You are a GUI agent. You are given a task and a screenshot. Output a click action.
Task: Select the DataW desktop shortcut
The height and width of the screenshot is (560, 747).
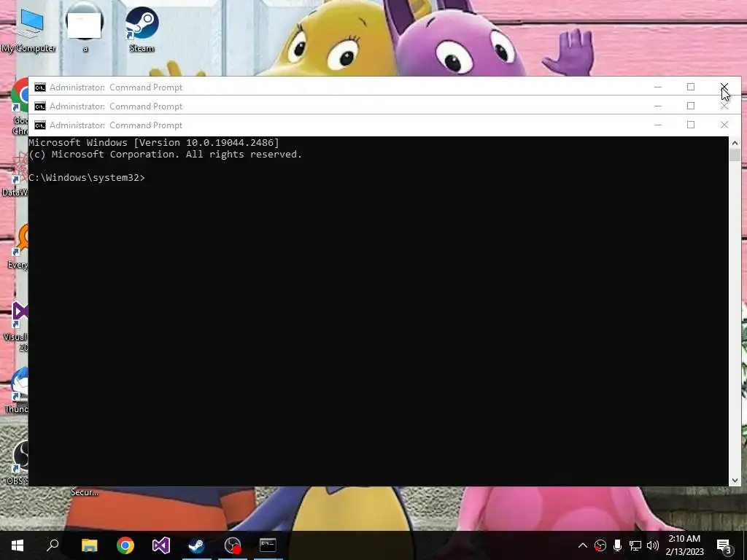coord(16,175)
